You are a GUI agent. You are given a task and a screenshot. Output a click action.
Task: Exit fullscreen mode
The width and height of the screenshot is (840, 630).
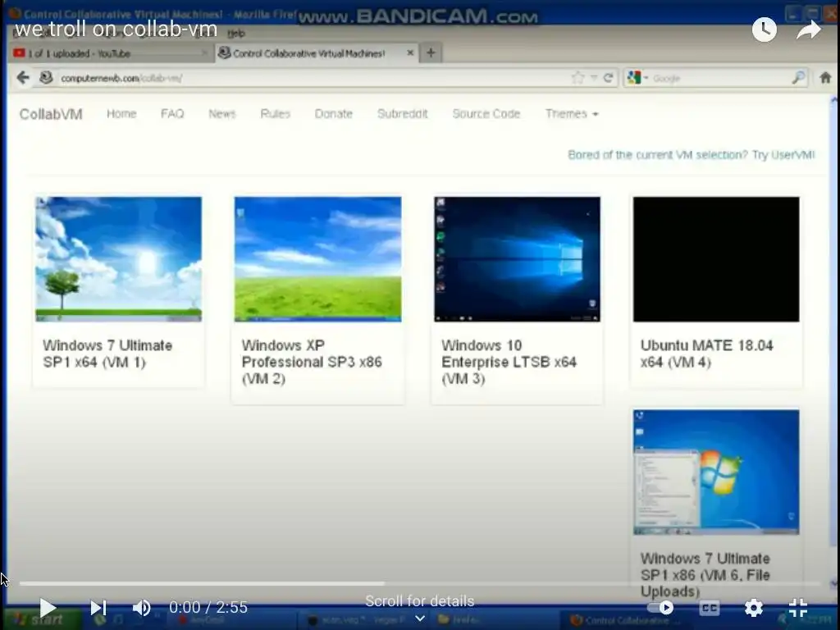pos(798,608)
